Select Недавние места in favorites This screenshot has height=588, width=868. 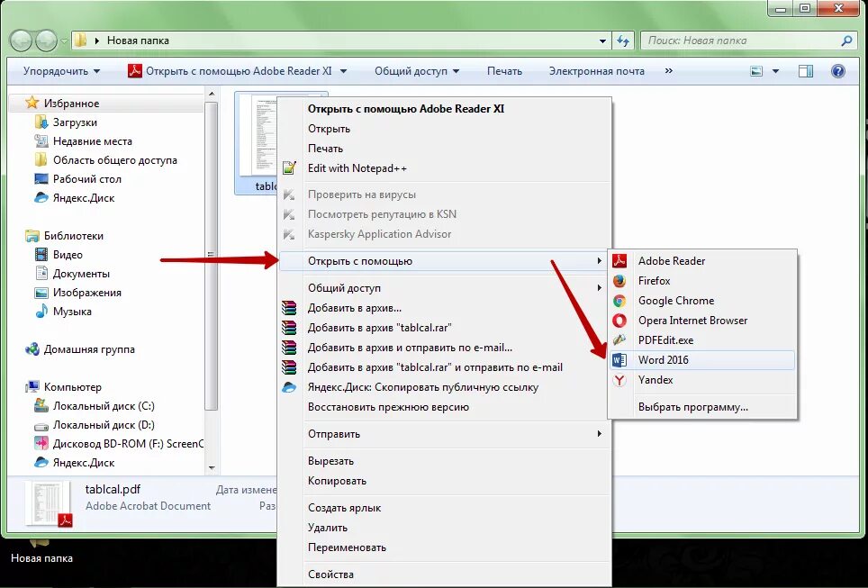pos(93,141)
